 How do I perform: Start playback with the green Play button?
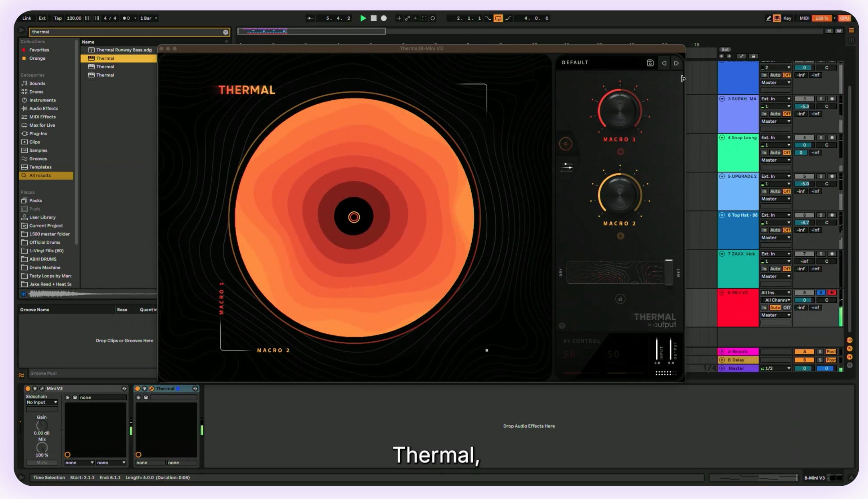[x=363, y=18]
